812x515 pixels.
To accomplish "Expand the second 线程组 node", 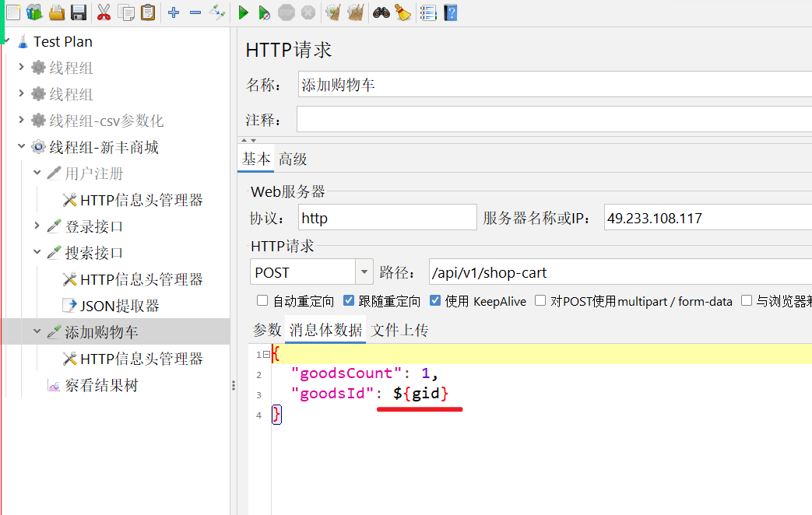I will tap(21, 93).
